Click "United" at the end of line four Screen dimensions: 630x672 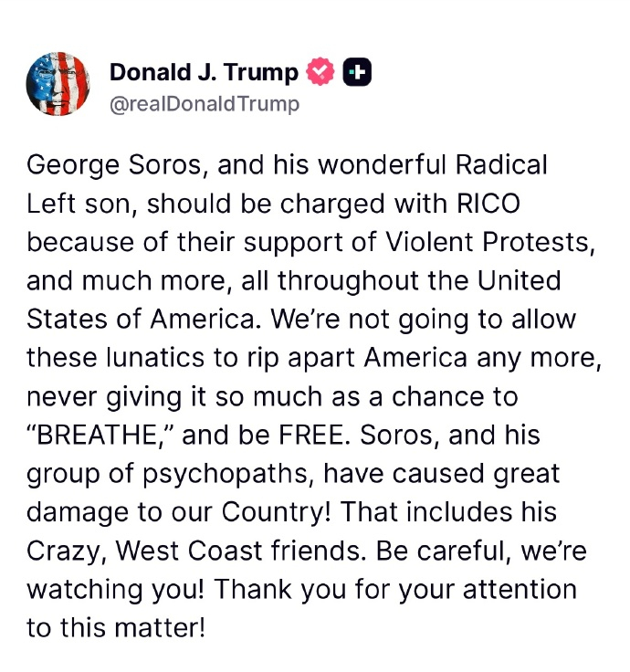(x=519, y=280)
